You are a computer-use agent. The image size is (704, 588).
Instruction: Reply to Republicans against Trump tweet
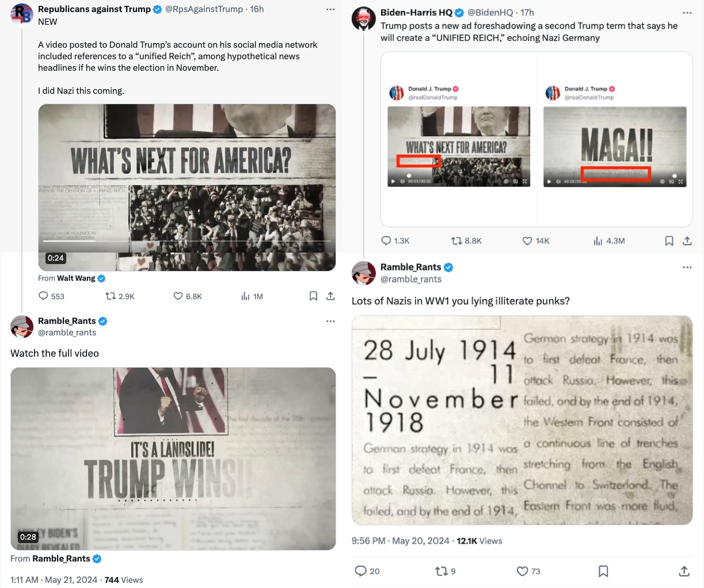pyautogui.click(x=51, y=296)
